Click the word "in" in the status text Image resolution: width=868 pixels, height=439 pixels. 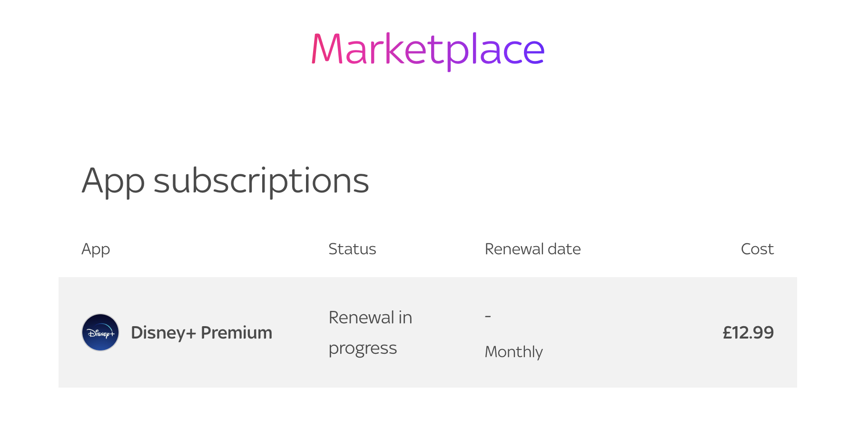pyautogui.click(x=405, y=318)
